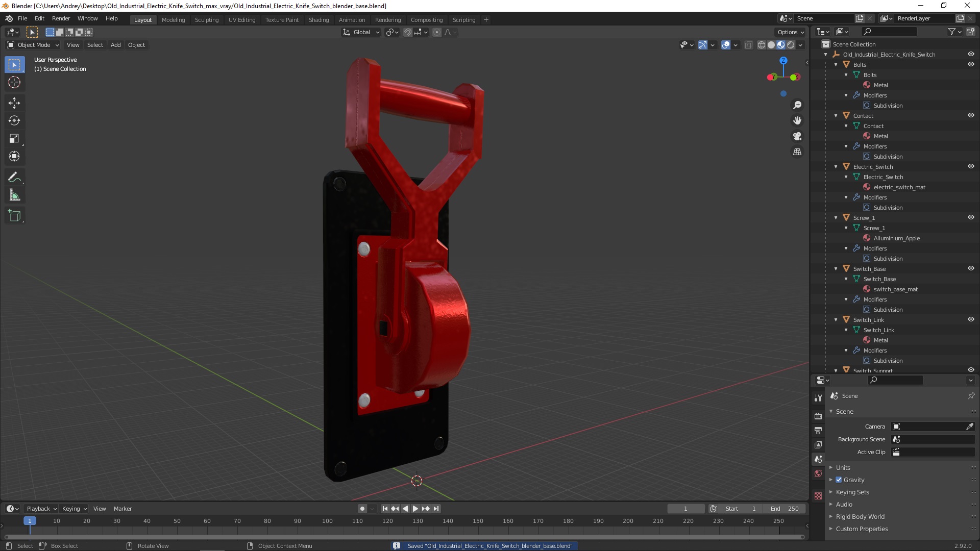Click the camera view icon

pyautogui.click(x=797, y=136)
